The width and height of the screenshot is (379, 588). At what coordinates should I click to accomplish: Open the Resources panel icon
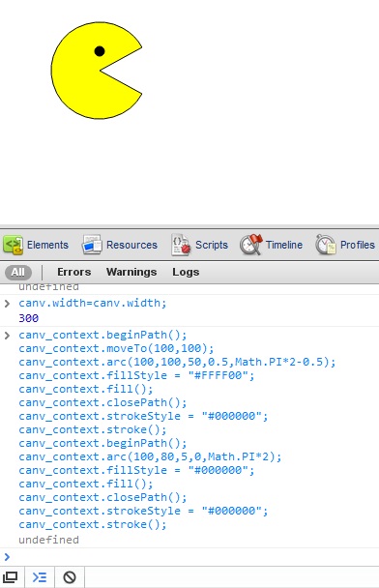coord(92,245)
